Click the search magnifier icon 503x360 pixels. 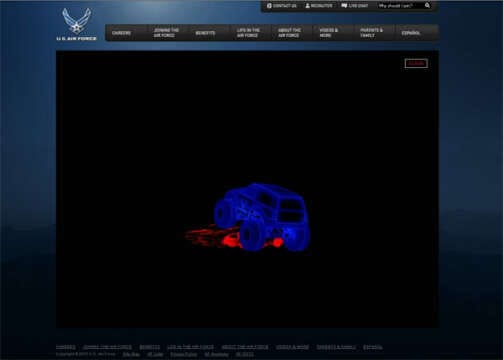(x=427, y=6)
